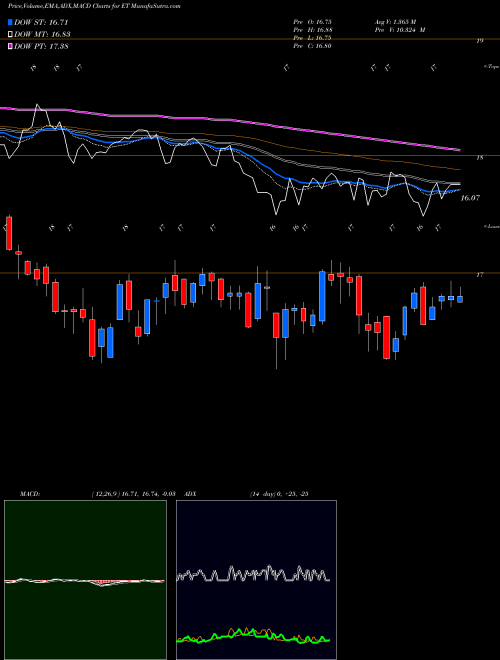500x660 pixels.
Task: Click the blue DOW ST legend swatch
Action: coord(10,22)
